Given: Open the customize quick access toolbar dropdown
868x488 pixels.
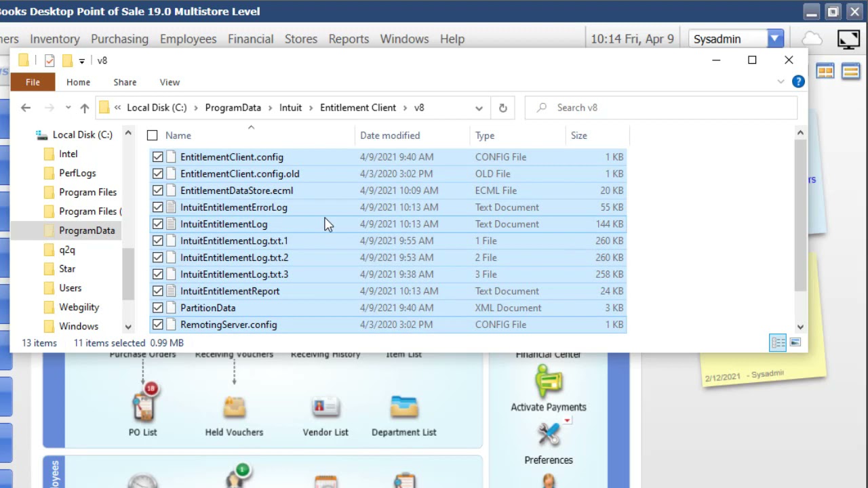Looking at the screenshot, I should (x=81, y=61).
